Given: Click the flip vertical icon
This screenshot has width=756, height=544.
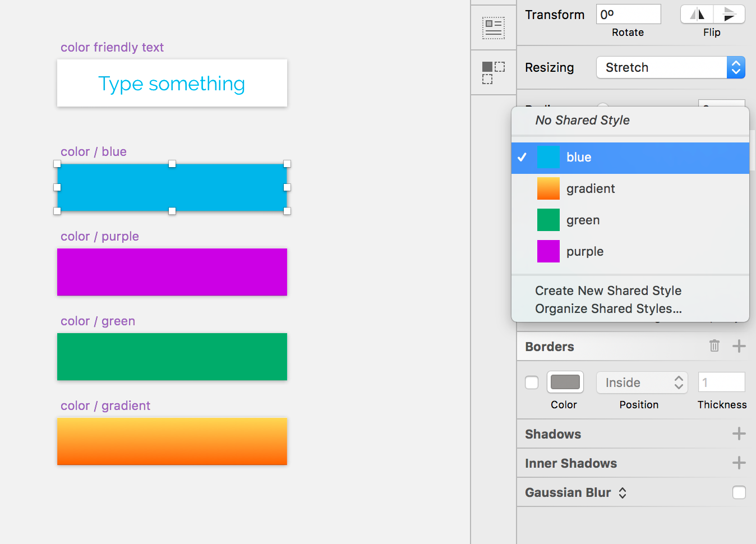Looking at the screenshot, I should [729, 14].
